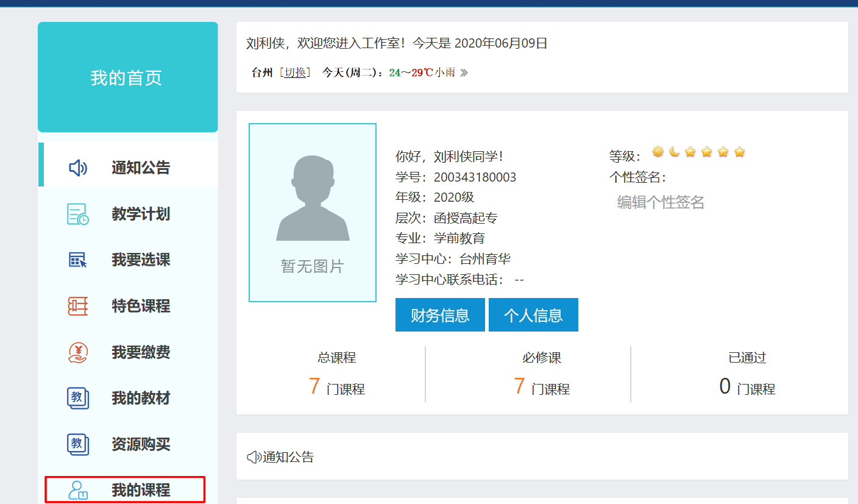Screen dimensions: 858x504
Task: Click the 特色课程 notebook icon
Action: [x=78, y=306]
